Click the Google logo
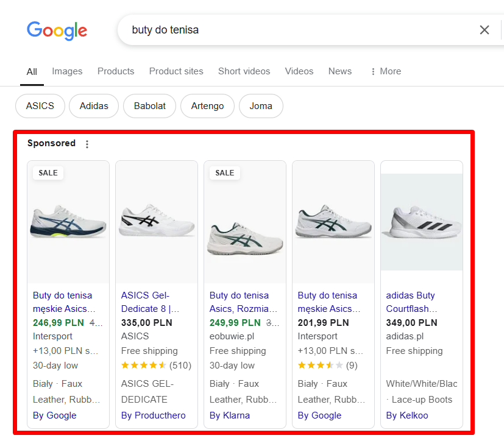The height and width of the screenshot is (438, 504). pos(57,30)
